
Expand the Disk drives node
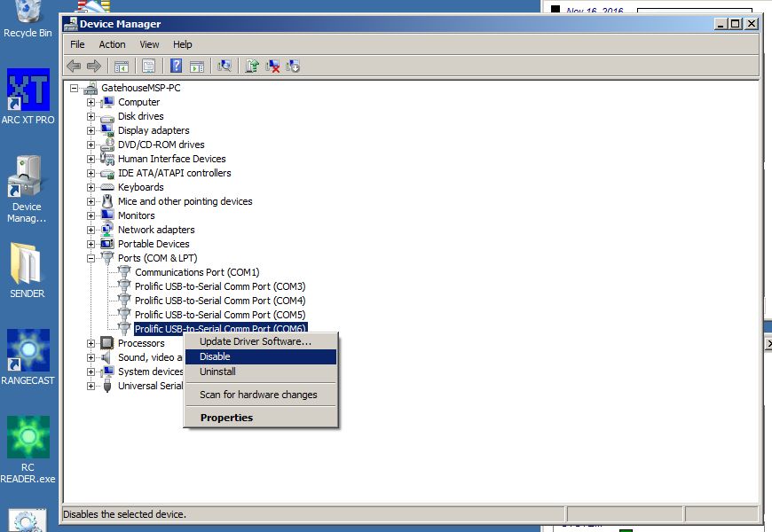point(91,117)
